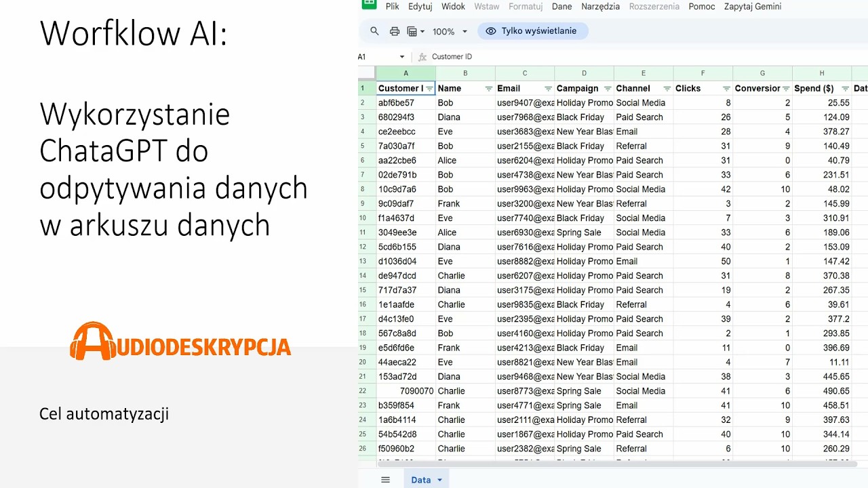This screenshot has width=868, height=488.
Task: Click customer ID cell 1e1aafde
Action: point(406,304)
